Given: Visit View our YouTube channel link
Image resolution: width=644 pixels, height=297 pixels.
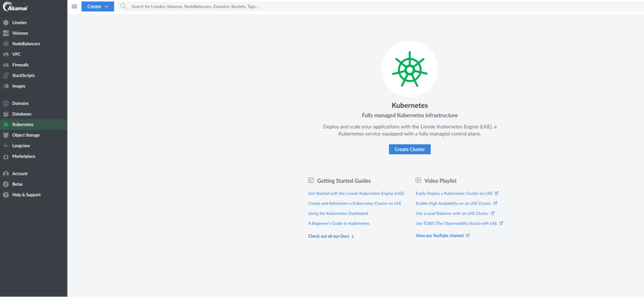Looking at the screenshot, I should [x=439, y=235].
